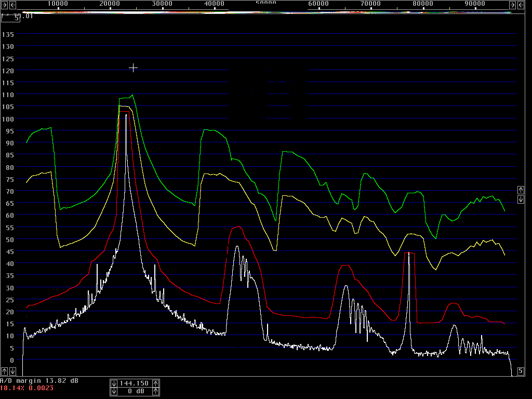Click the 40 dB scale label
The image size is (532, 399).
[10, 263]
